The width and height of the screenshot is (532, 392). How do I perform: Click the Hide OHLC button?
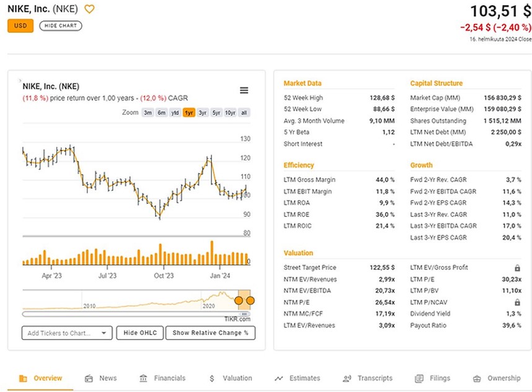(x=140, y=333)
